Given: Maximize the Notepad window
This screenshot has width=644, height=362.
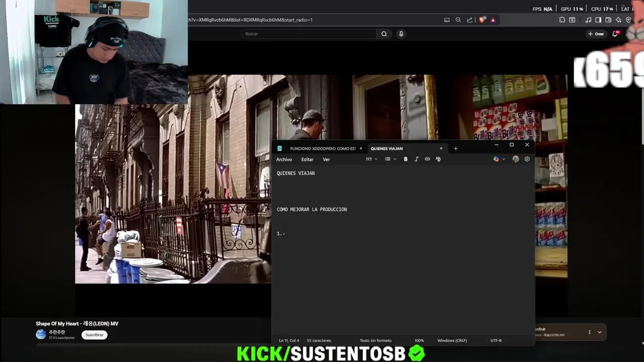Looking at the screenshot, I should click(x=512, y=145).
